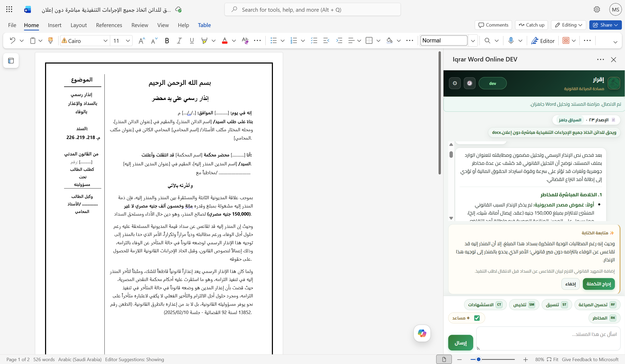Click the إدراج التكملة insert button
The height and width of the screenshot is (364, 625).
point(599,284)
